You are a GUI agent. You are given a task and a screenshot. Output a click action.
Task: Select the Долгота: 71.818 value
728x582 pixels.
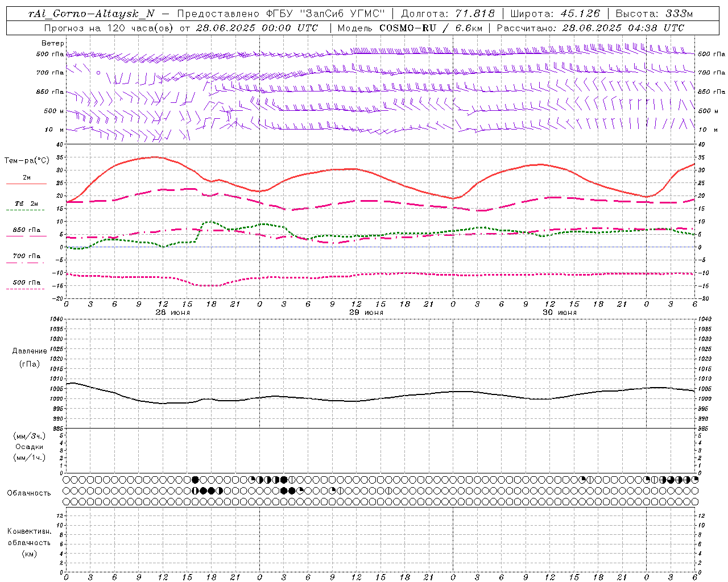[x=448, y=14]
